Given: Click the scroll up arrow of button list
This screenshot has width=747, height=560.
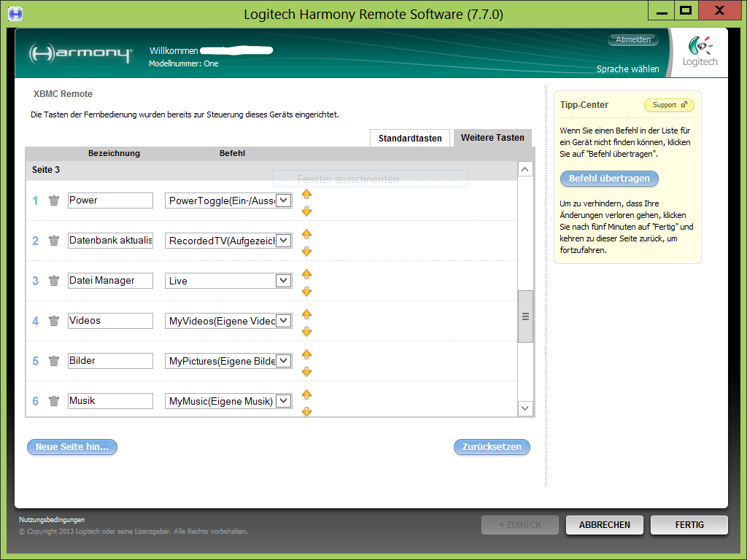Looking at the screenshot, I should pos(525,169).
